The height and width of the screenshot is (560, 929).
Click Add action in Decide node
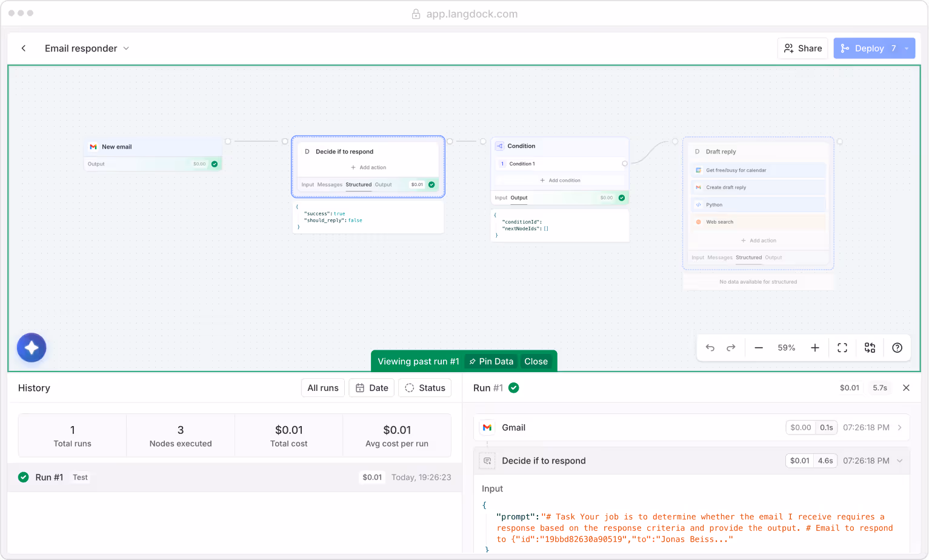click(x=368, y=167)
